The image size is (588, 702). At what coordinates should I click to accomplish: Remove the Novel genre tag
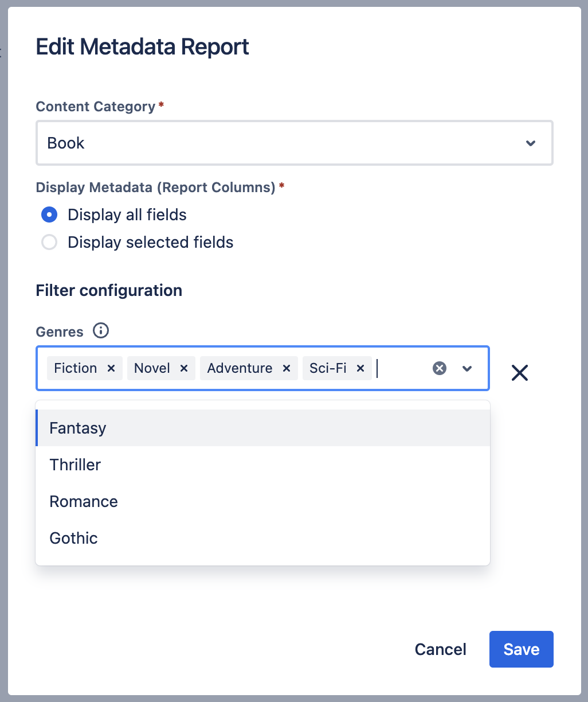(x=184, y=368)
